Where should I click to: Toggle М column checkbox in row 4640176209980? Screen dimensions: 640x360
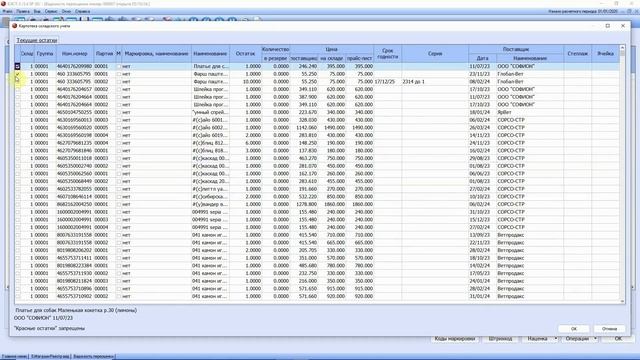pos(119,66)
